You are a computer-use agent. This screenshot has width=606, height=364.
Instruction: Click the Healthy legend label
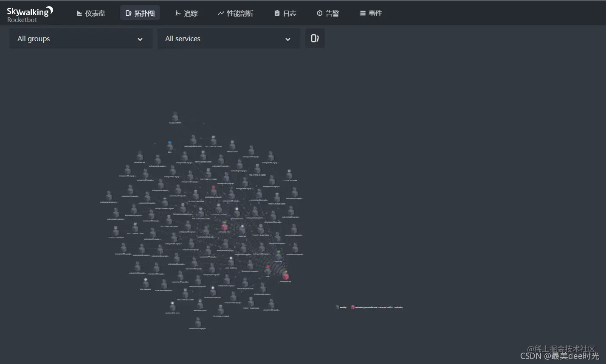[342, 307]
